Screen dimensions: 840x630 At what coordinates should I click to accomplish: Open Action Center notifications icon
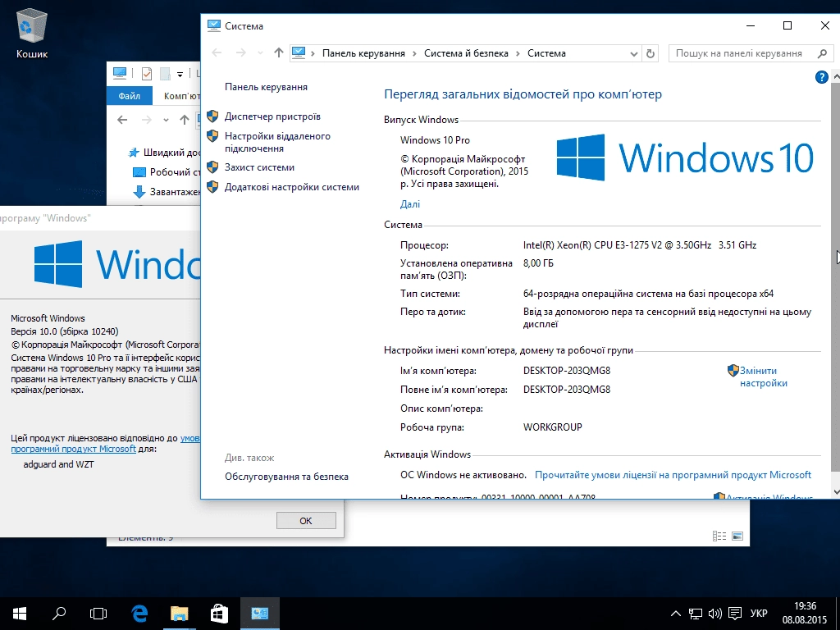coord(735,614)
